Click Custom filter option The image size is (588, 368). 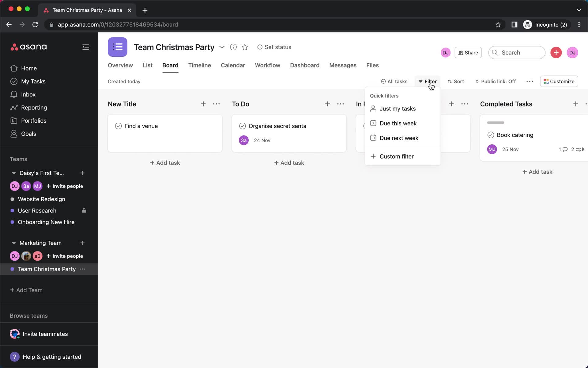point(397,156)
